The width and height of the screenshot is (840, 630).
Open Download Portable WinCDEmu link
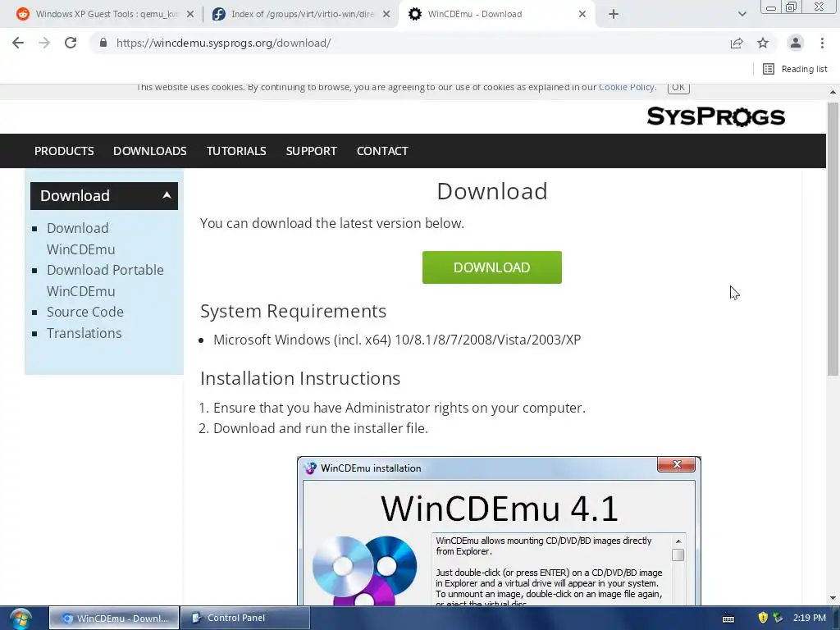tap(105, 281)
